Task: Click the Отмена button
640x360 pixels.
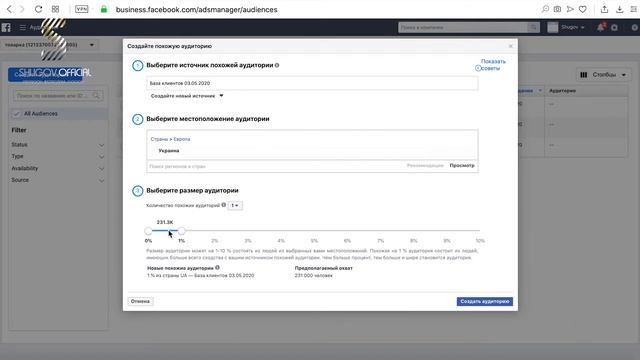Action: point(140,301)
